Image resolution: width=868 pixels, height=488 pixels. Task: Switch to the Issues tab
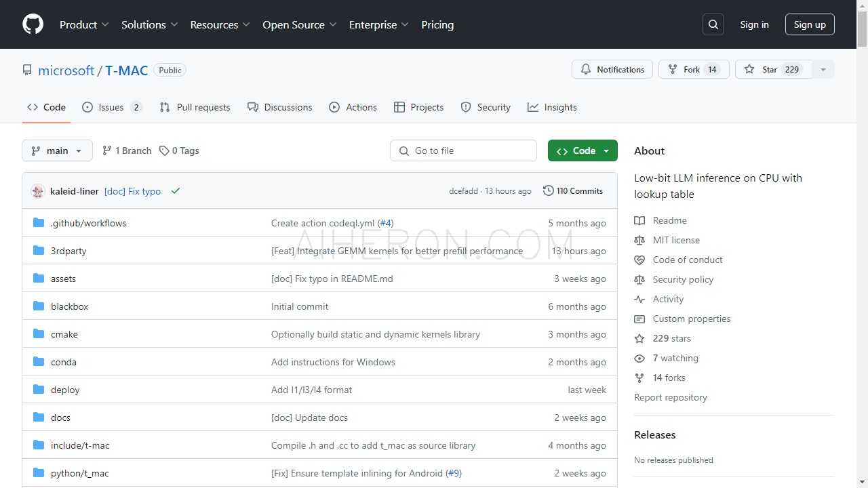pos(113,107)
